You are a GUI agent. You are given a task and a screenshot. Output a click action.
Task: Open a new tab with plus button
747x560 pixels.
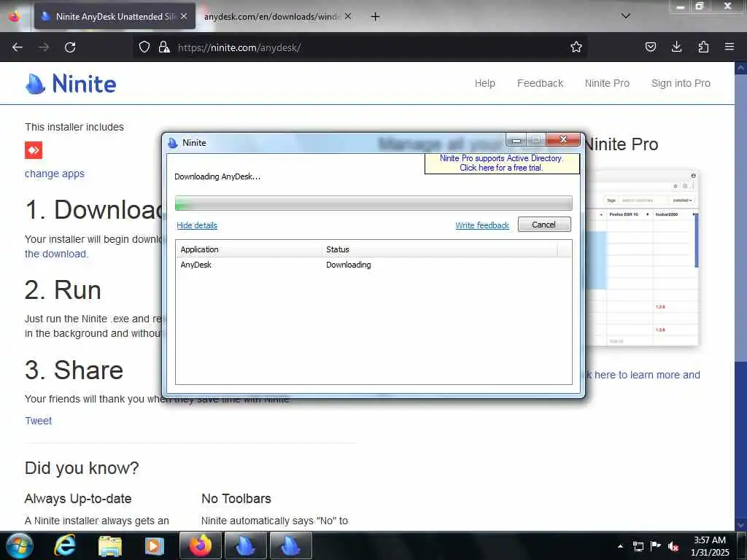point(376,17)
